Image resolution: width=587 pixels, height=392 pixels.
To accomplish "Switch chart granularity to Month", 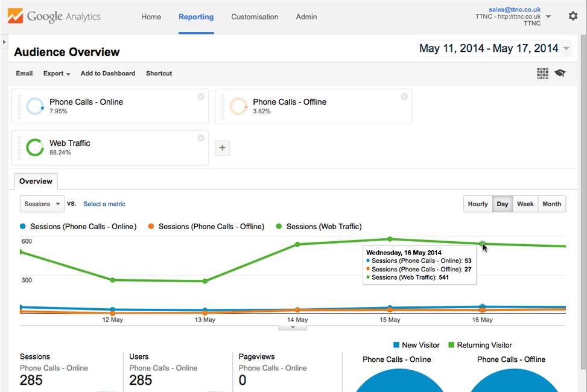I will [x=552, y=204].
